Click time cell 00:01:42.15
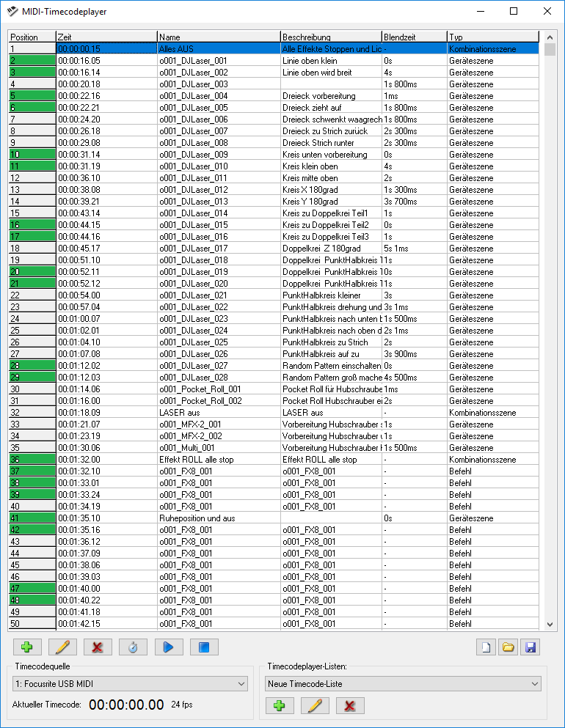565x728 pixels. point(106,624)
